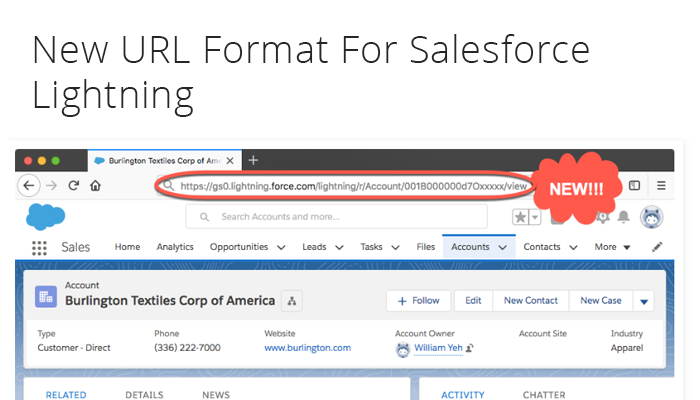
Task: Open the browser sidebar panel icon
Action: pyautogui.click(x=634, y=185)
